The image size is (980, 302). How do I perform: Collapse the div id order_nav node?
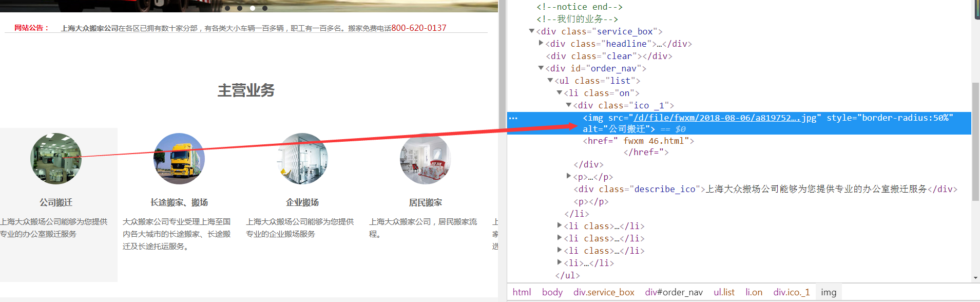point(541,68)
